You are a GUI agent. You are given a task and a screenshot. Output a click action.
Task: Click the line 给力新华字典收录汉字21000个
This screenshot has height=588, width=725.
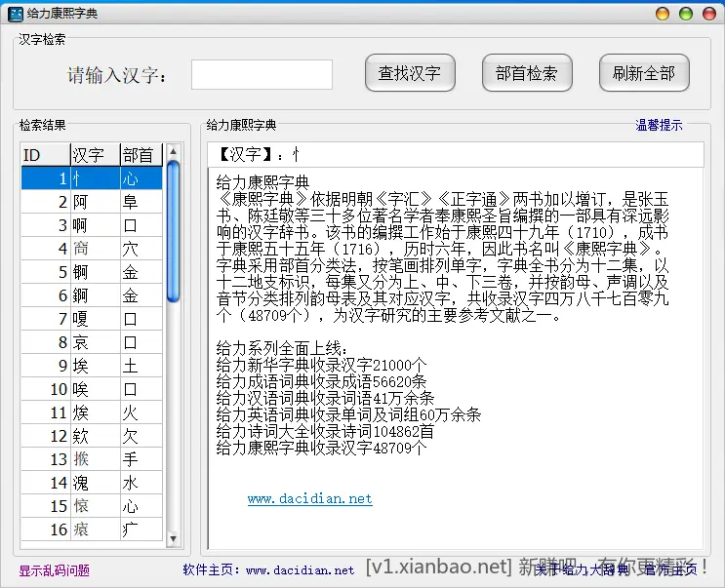pyautogui.click(x=322, y=366)
